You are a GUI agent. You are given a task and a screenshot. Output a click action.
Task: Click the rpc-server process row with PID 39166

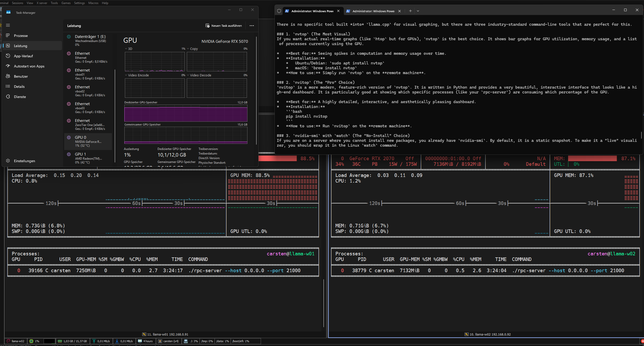click(x=163, y=270)
